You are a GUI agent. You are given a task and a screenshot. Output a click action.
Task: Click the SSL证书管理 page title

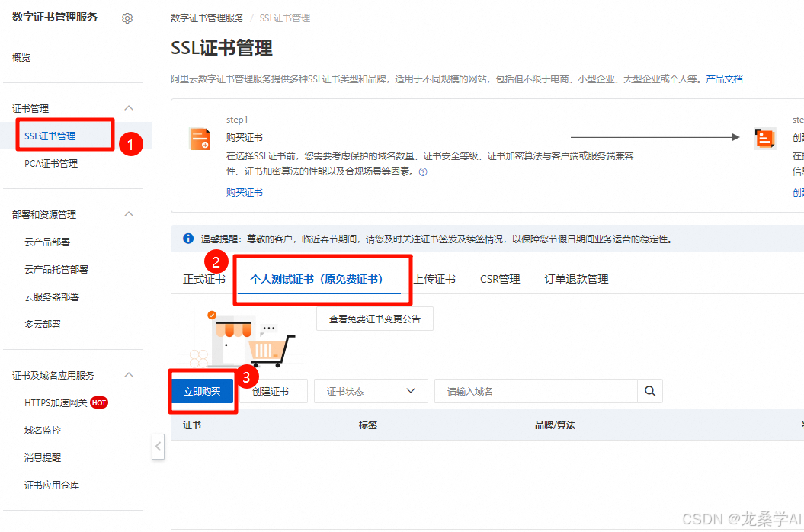222,48
